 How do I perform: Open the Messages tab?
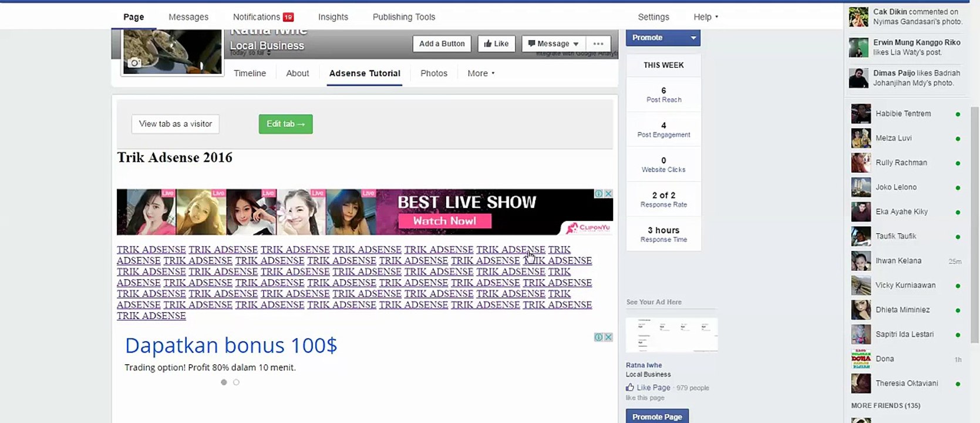[x=188, y=17]
